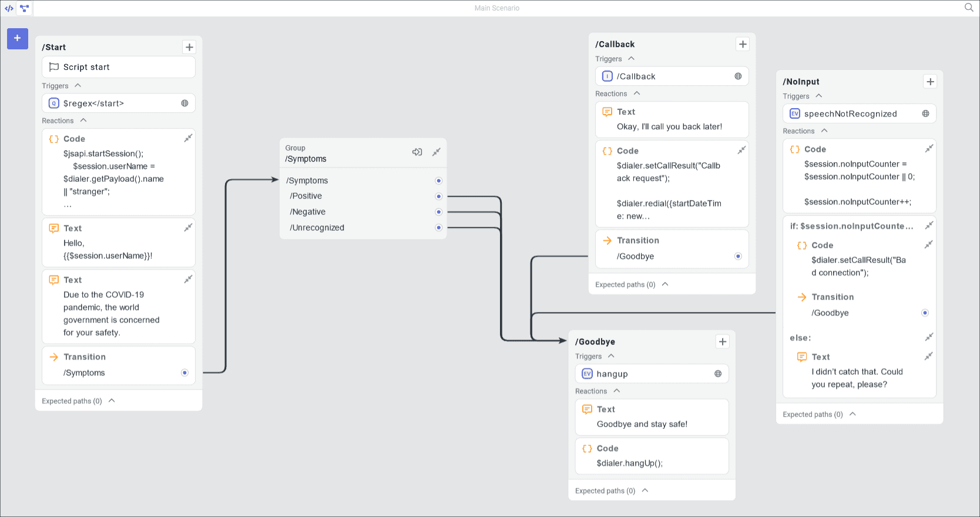Screen dimensions: 980x517
Task: Collapse Triggers section in /Goodbye
Action: [611, 356]
